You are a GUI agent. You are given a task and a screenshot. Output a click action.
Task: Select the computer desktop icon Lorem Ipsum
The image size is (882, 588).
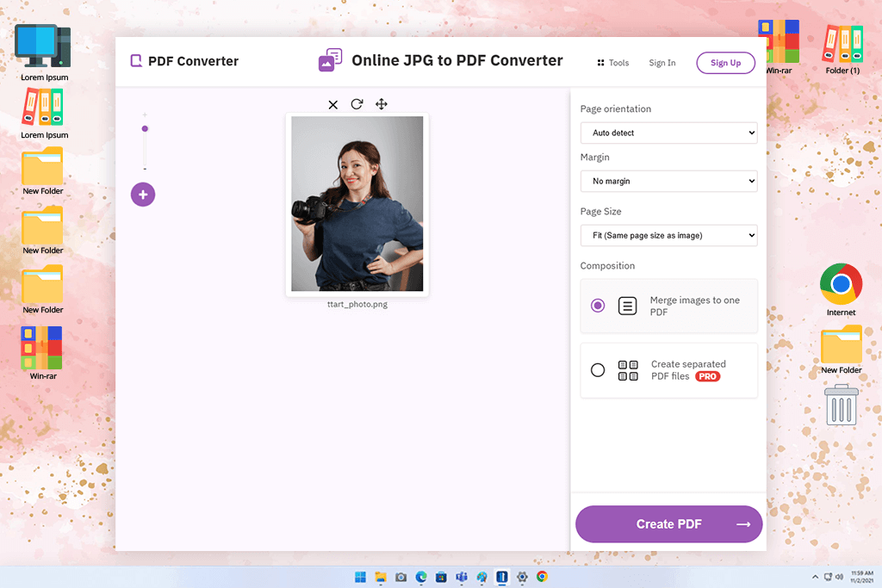[x=44, y=53]
